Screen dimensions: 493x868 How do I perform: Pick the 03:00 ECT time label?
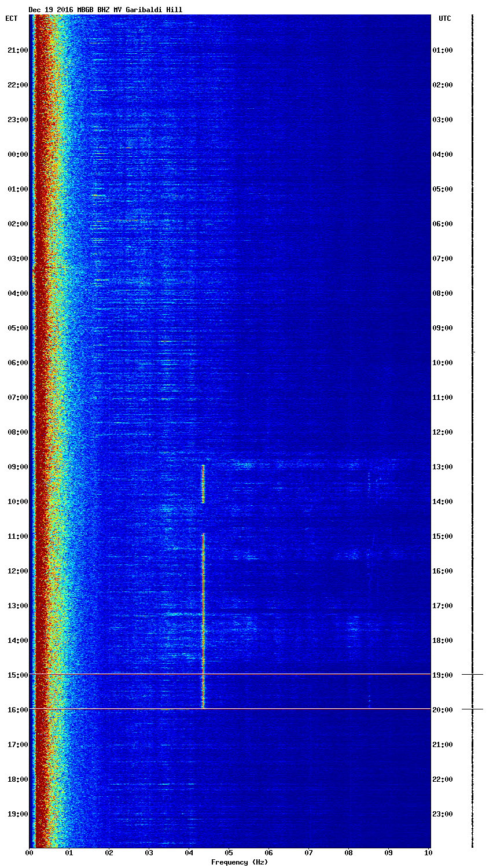tap(17, 259)
